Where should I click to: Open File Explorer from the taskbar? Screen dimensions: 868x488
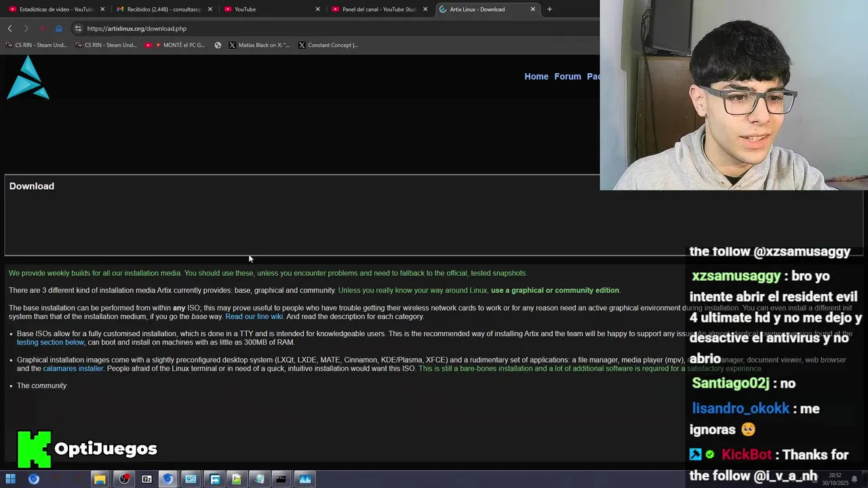click(100, 479)
